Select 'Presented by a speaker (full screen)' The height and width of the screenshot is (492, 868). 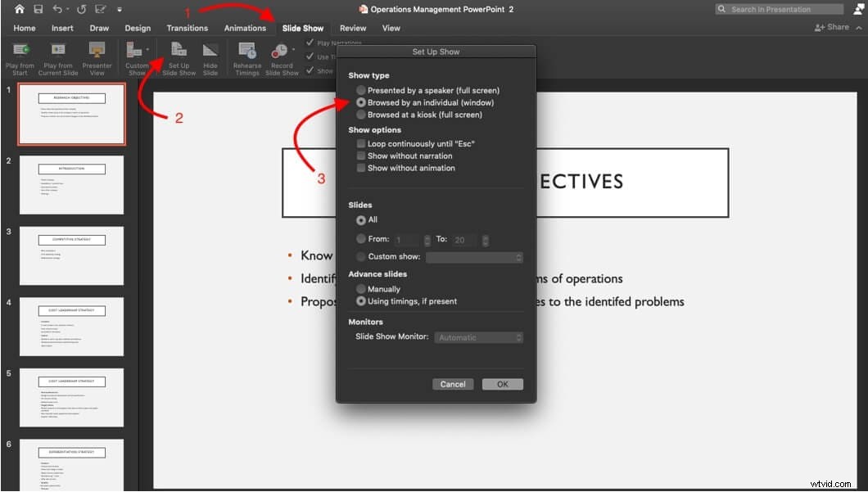(360, 90)
